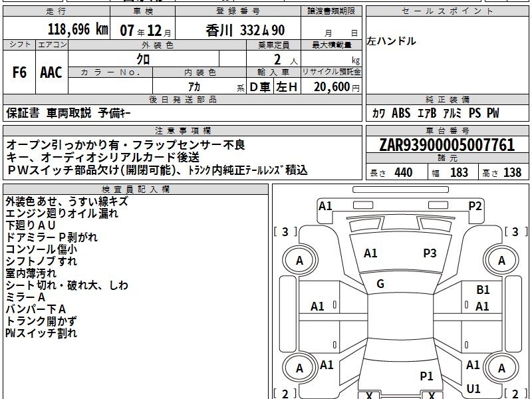Click the inspection date 07年12月

coord(146,30)
